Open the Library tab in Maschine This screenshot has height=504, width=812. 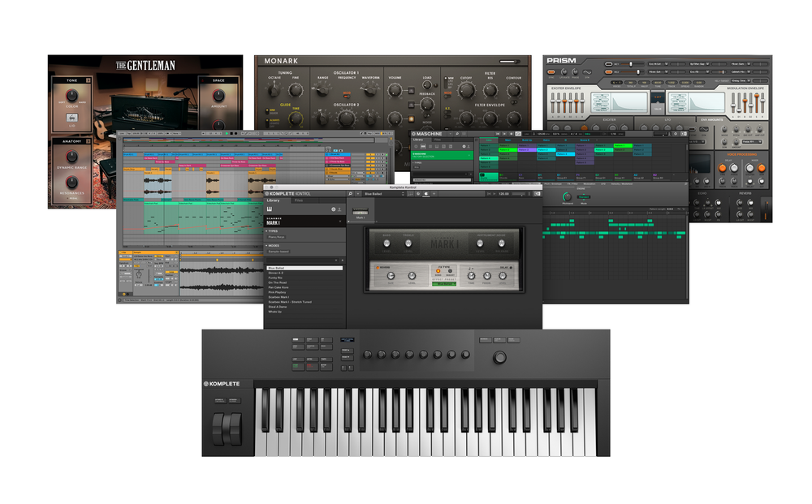[x=417, y=140]
